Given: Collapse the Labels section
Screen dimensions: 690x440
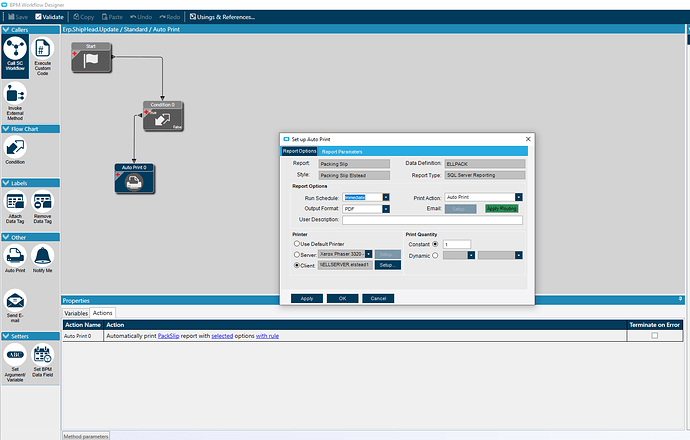Looking at the screenshot, I should click(6, 183).
